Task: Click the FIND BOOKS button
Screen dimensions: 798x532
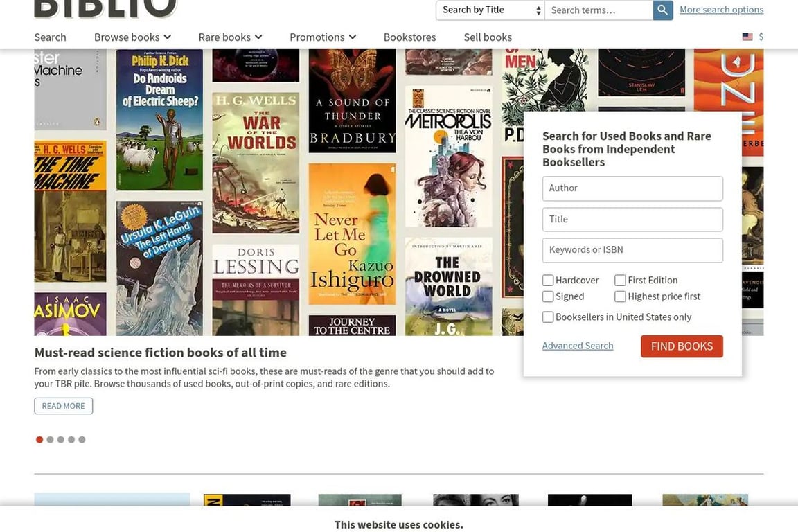Action: click(682, 346)
